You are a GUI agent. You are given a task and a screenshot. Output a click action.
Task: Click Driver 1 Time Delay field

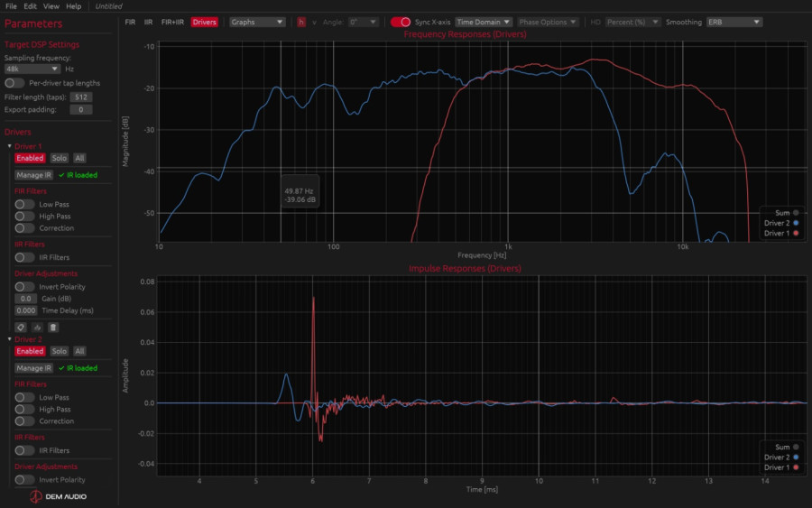coord(25,310)
